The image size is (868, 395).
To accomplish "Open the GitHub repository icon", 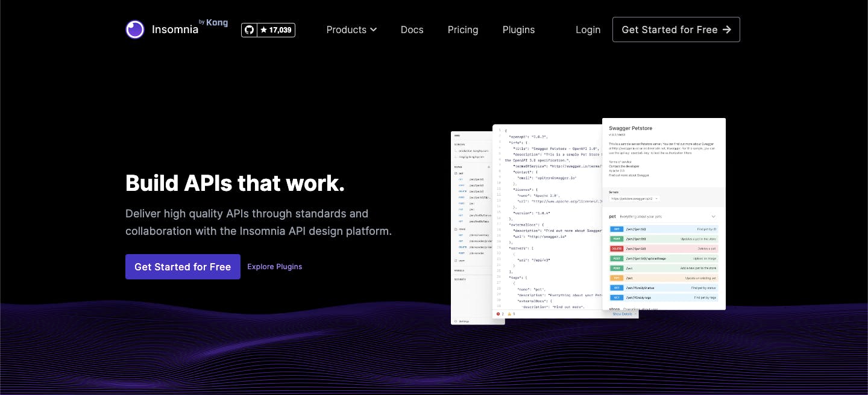I will 249,30.
